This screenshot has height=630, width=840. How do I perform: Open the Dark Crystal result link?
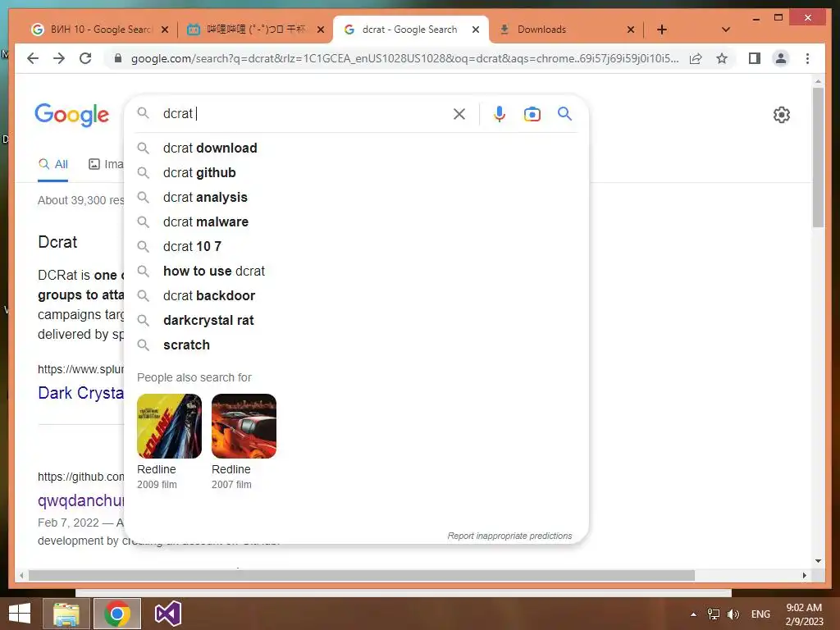81,393
